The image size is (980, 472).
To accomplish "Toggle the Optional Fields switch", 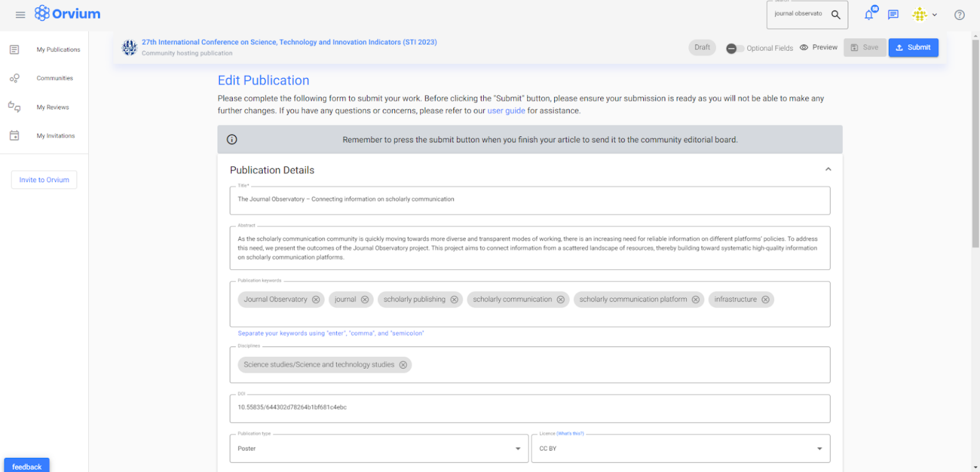I will [x=735, y=48].
